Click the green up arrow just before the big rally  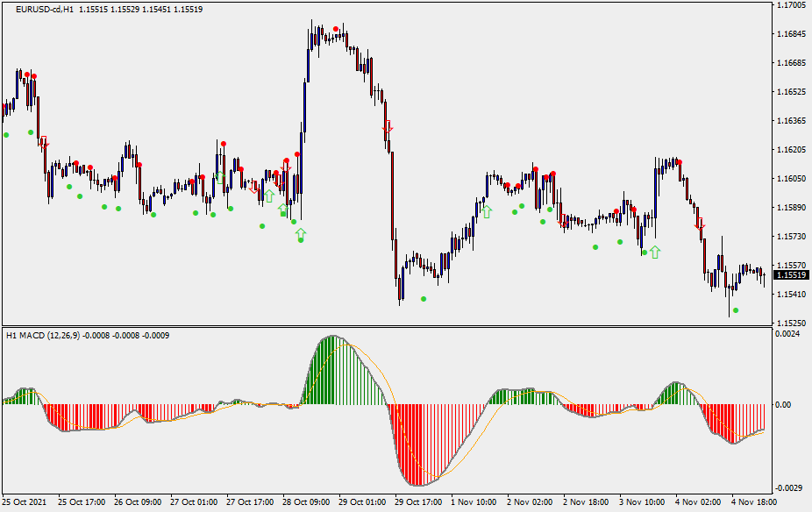[x=301, y=233]
